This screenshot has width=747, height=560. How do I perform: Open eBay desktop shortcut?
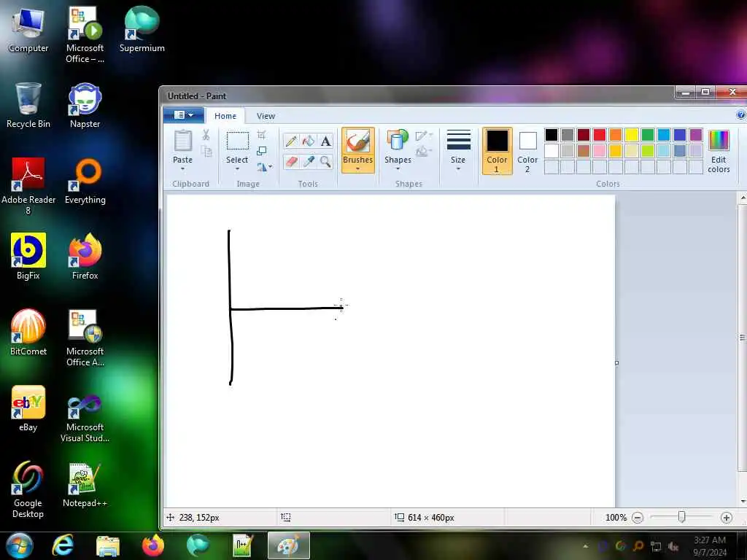pyautogui.click(x=28, y=408)
